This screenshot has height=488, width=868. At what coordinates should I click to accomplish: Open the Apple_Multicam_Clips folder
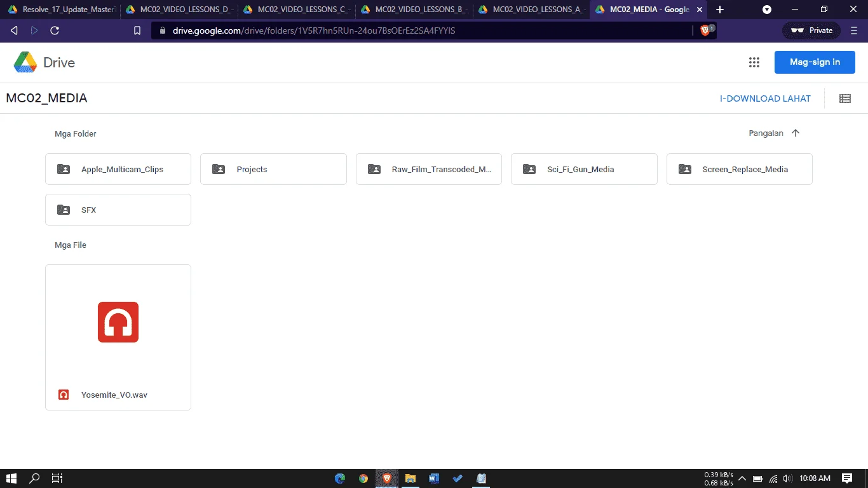pyautogui.click(x=118, y=169)
